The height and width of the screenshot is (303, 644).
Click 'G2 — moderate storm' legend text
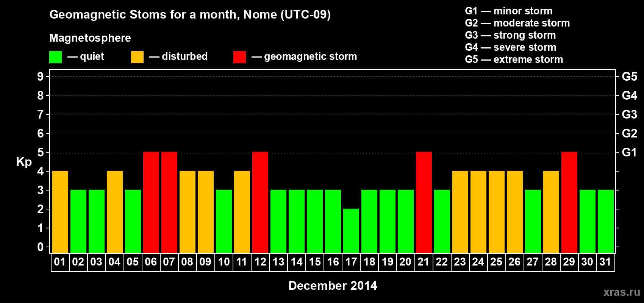point(517,23)
